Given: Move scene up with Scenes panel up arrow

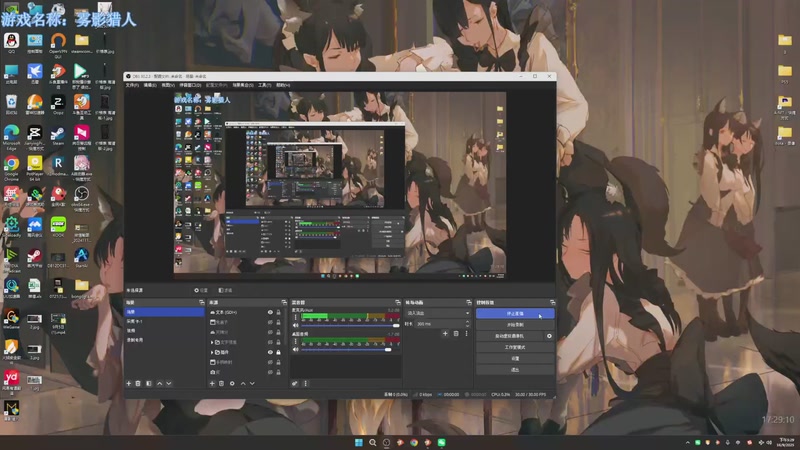Looking at the screenshot, I should pos(159,383).
